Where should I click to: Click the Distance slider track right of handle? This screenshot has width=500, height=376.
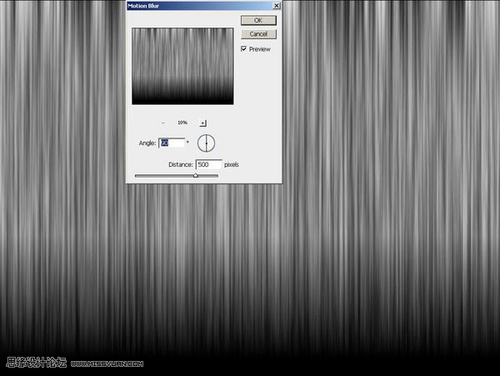tap(208, 176)
